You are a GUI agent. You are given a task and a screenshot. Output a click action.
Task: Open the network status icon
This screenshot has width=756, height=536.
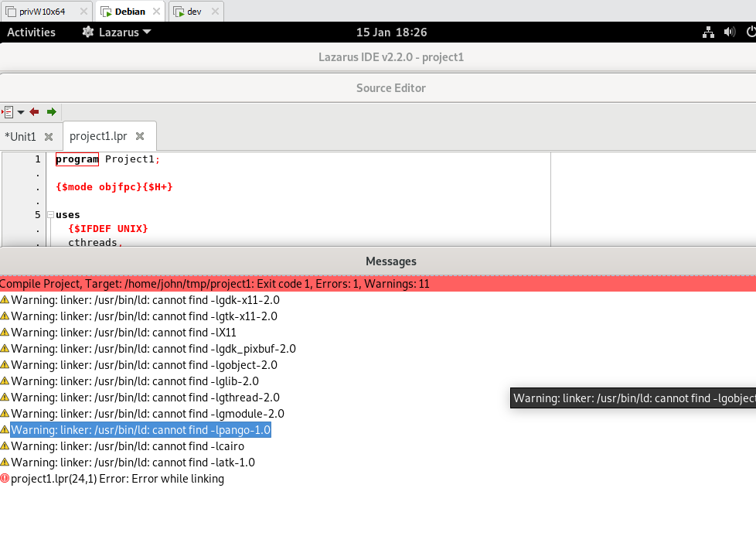pyautogui.click(x=708, y=32)
